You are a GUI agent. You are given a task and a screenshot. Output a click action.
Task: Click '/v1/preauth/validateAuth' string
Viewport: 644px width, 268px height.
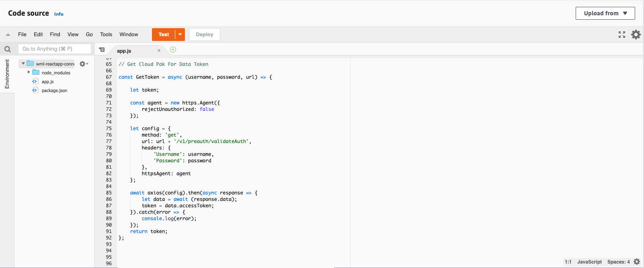pyautogui.click(x=211, y=141)
